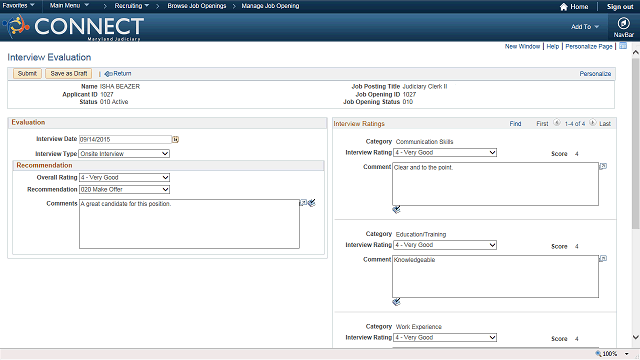Click the Submit button

tap(27, 73)
